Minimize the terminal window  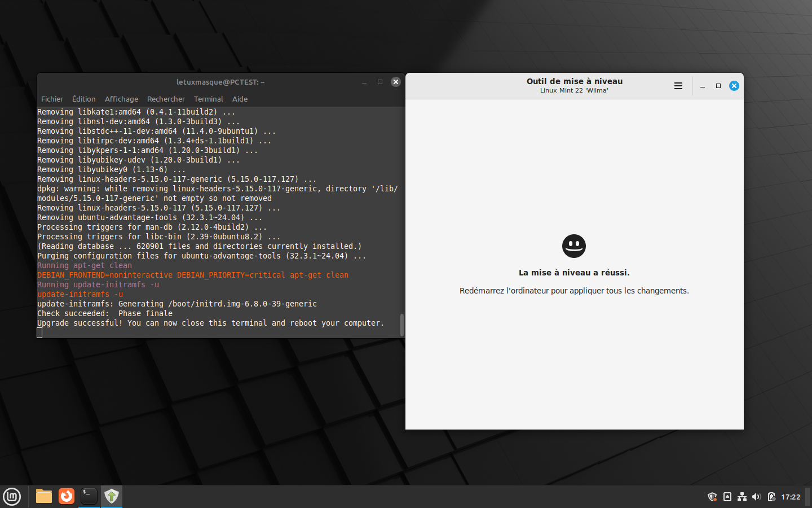[x=364, y=82]
